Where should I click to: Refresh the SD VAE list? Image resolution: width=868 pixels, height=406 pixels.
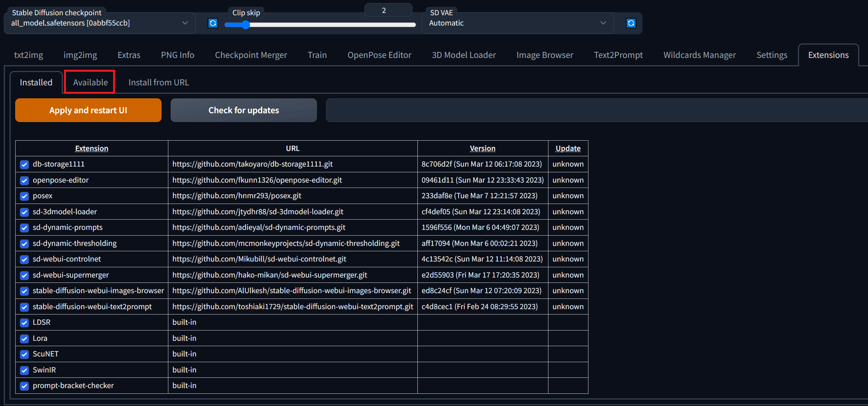click(x=631, y=23)
